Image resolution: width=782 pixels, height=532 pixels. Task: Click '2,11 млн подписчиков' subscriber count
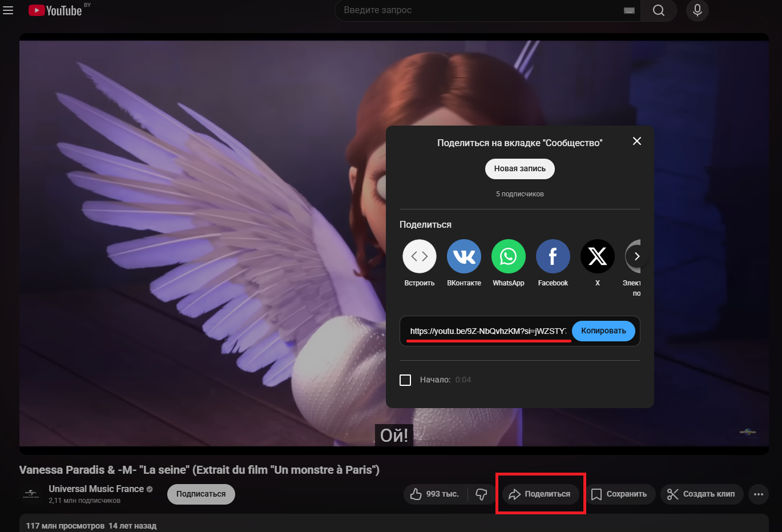click(x=84, y=501)
